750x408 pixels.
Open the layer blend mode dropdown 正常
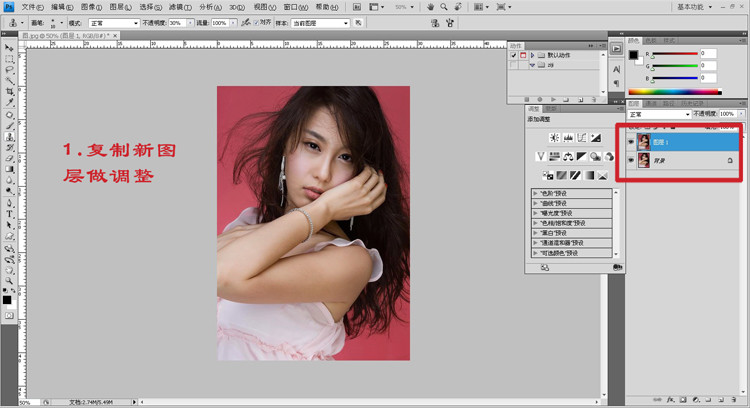pyautogui.click(x=657, y=114)
